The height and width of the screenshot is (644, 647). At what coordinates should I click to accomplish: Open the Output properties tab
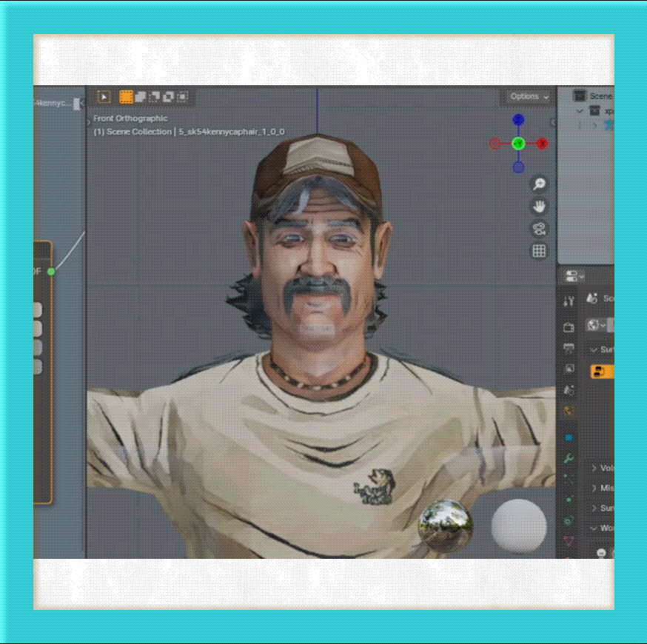569,348
